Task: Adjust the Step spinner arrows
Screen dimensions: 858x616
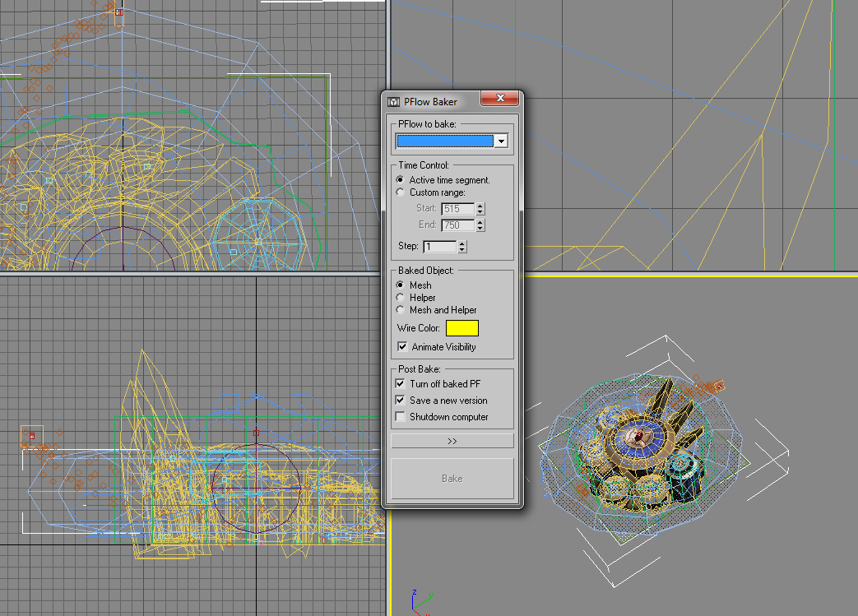Action: click(462, 247)
